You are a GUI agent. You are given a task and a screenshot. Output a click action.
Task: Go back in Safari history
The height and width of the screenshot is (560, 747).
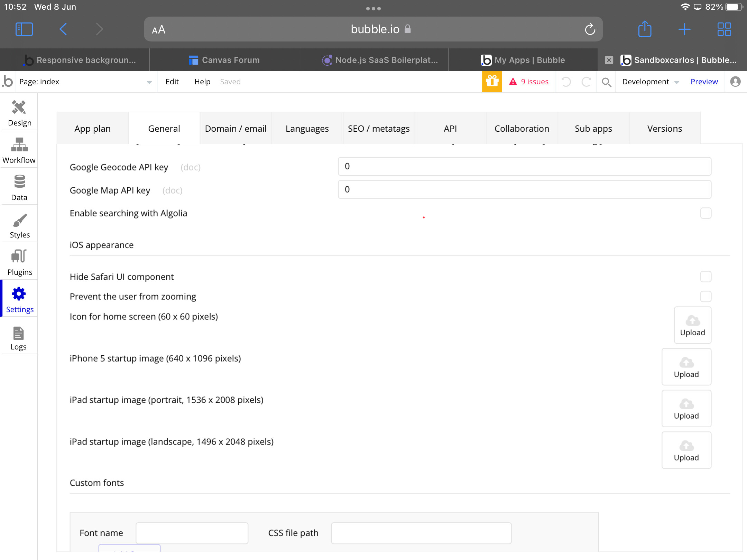pyautogui.click(x=63, y=29)
